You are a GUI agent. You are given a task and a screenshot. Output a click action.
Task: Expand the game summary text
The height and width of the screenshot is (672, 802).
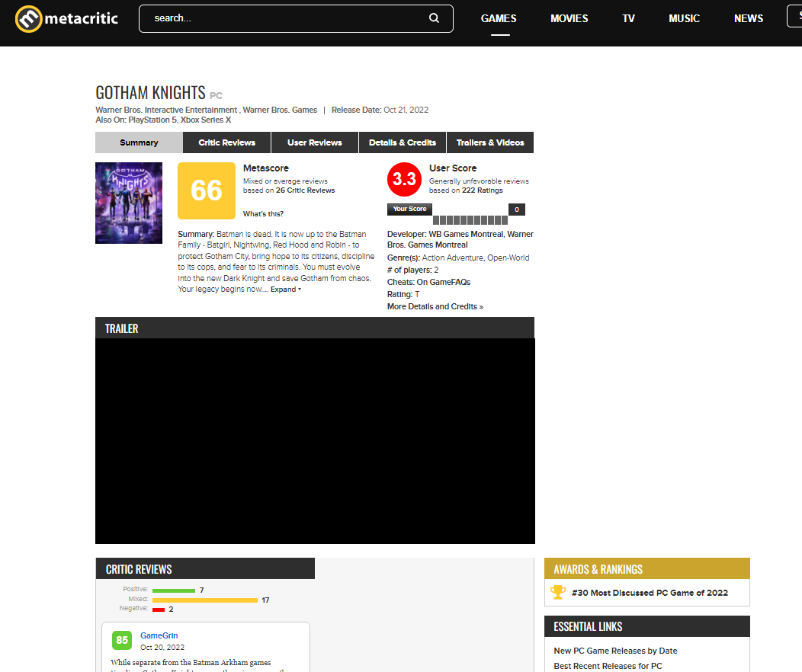click(285, 290)
